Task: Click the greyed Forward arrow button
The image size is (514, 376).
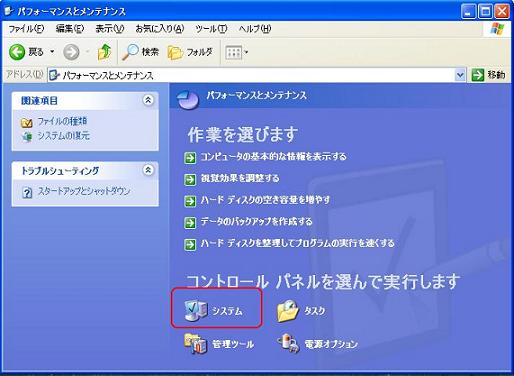Action: point(71,52)
